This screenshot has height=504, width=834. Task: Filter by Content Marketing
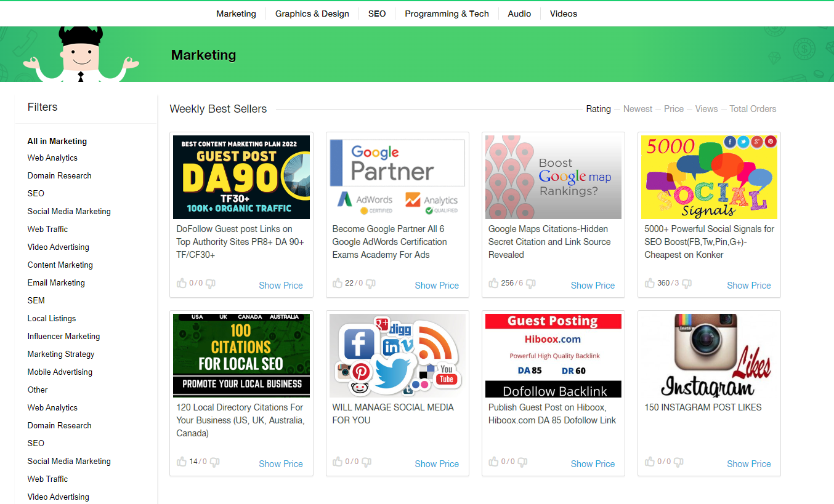60,265
